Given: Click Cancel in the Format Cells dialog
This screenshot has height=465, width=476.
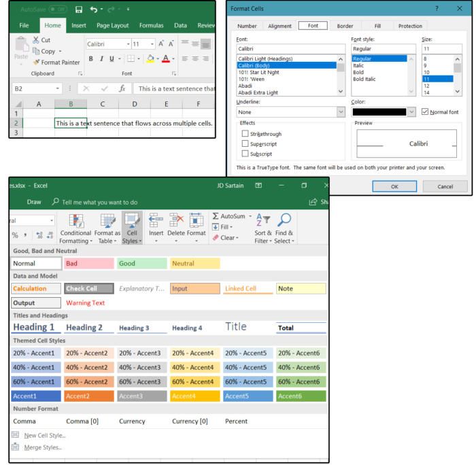Looking at the screenshot, I should click(x=445, y=186).
